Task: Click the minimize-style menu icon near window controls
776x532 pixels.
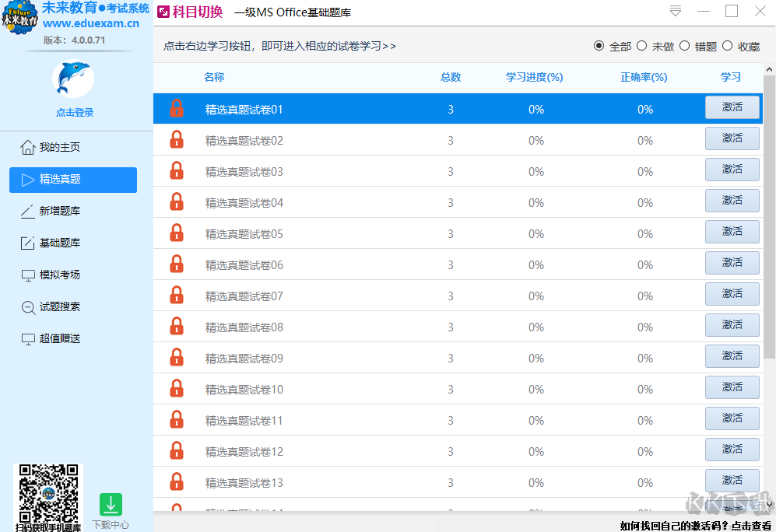Action: coord(677,11)
